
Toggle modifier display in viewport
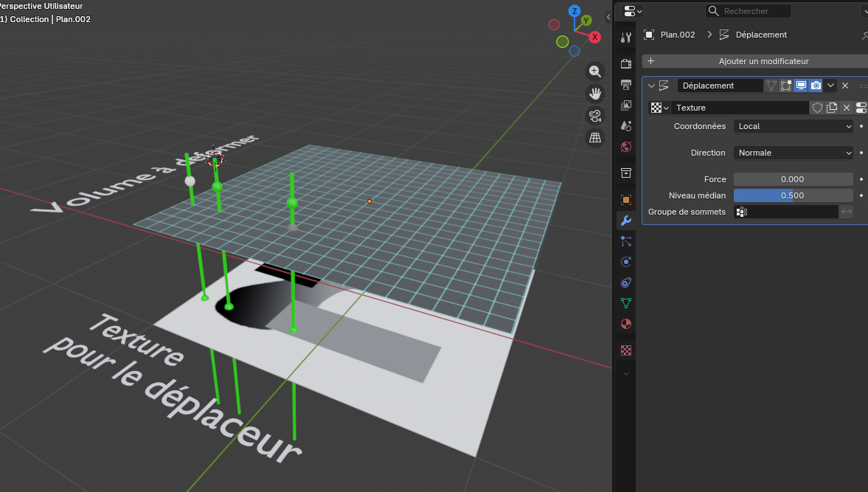point(801,86)
